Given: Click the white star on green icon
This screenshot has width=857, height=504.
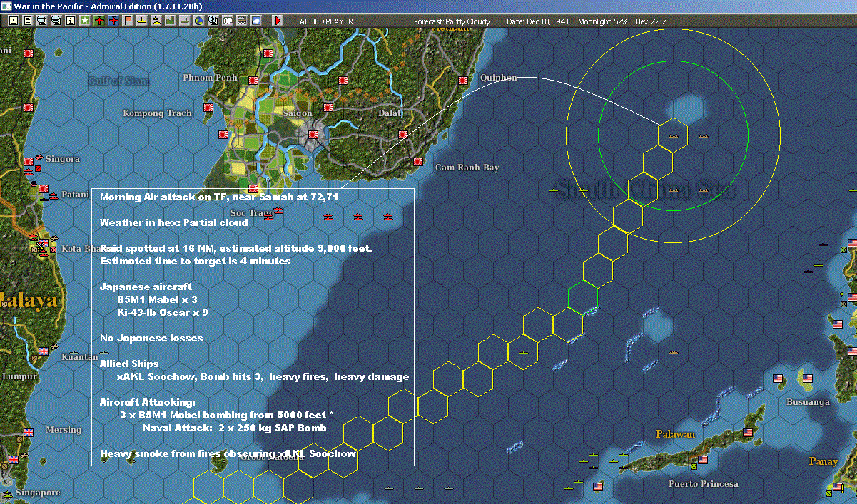Looking at the screenshot, I should pyautogui.click(x=85, y=21).
